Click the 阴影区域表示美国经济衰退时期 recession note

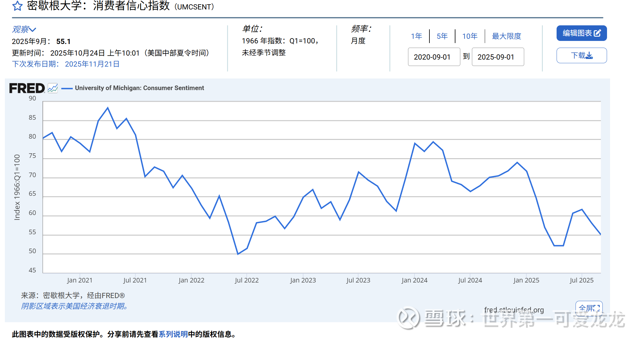click(x=74, y=306)
